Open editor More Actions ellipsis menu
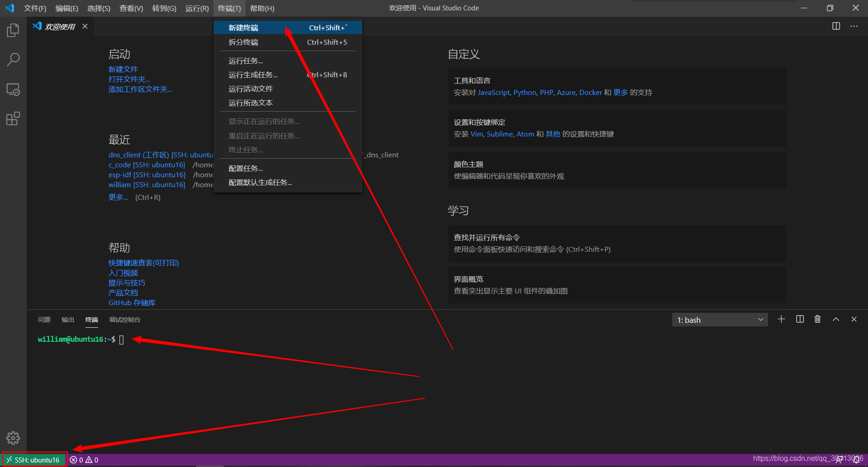868x467 pixels. 854,26
